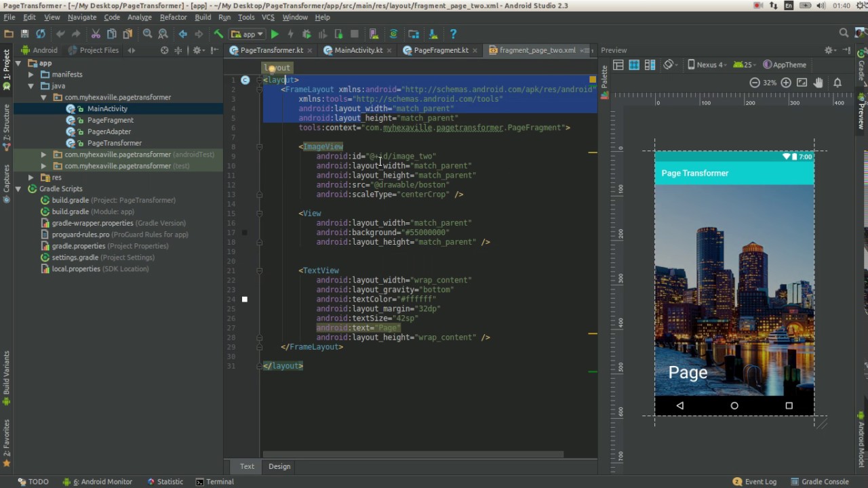This screenshot has height=488, width=868.
Task: Click the Save All toolbar icon
Action: tap(24, 34)
